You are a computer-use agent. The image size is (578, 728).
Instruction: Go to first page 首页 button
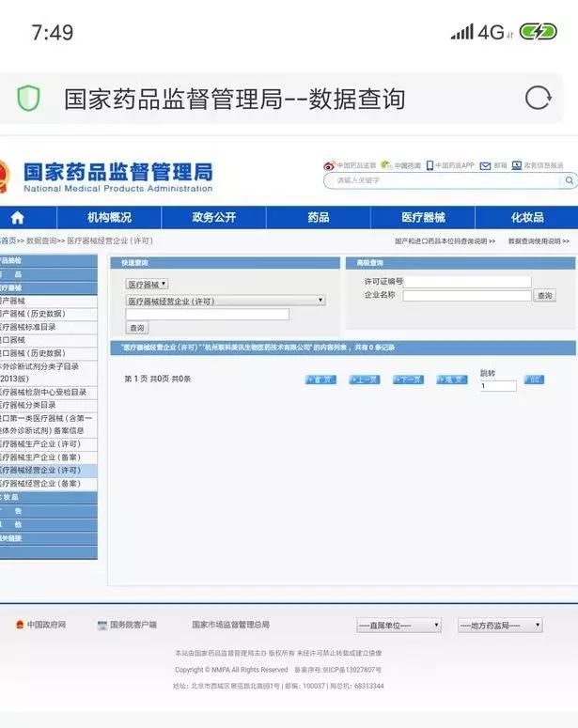320,379
